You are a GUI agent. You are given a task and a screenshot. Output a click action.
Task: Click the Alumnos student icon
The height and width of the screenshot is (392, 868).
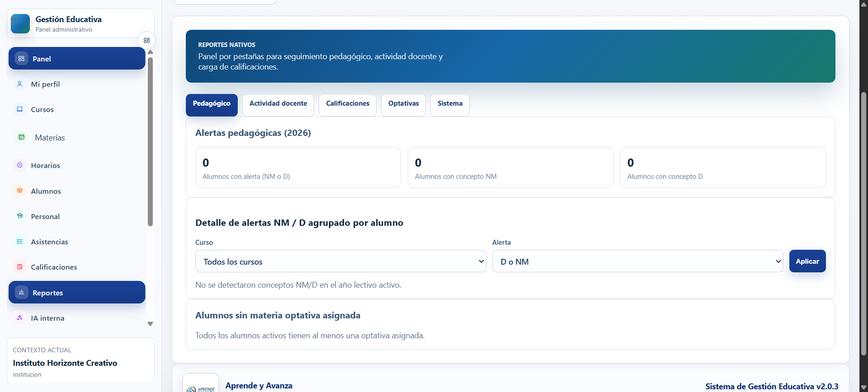click(20, 191)
